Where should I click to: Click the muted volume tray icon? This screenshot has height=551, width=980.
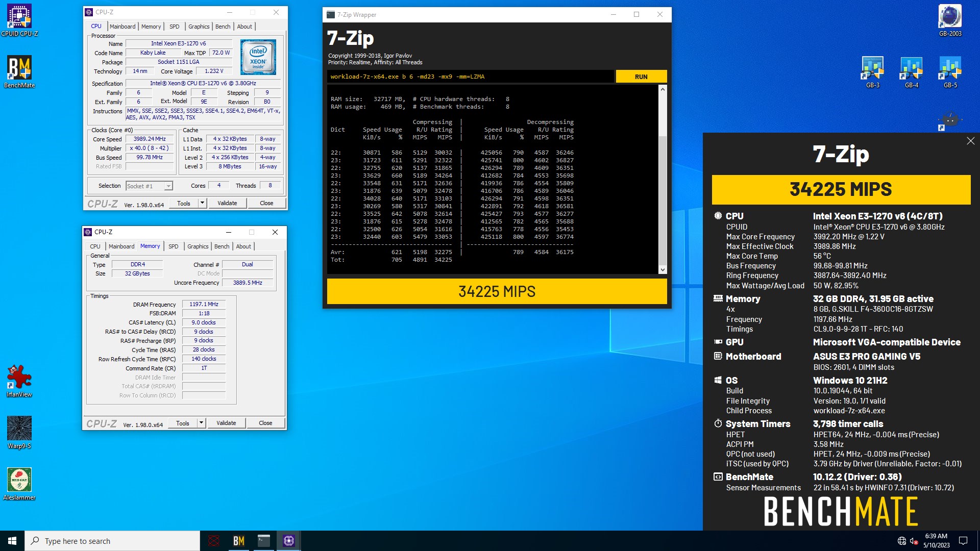[x=914, y=541]
